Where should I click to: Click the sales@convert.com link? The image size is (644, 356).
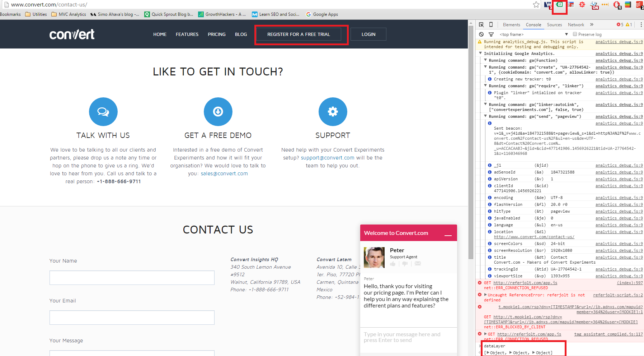coord(224,174)
